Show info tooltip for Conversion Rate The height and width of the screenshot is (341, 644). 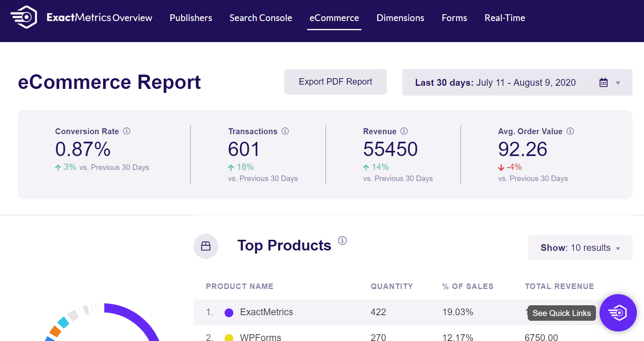(x=127, y=131)
